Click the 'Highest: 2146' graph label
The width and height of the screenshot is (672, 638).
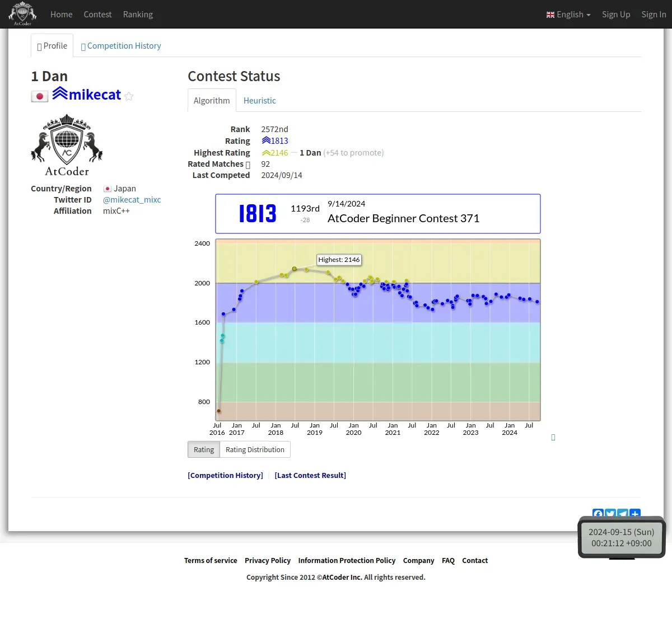[x=339, y=260]
